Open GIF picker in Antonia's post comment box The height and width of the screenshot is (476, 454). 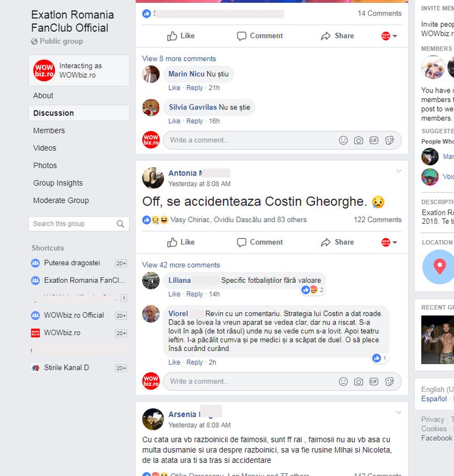click(x=373, y=381)
